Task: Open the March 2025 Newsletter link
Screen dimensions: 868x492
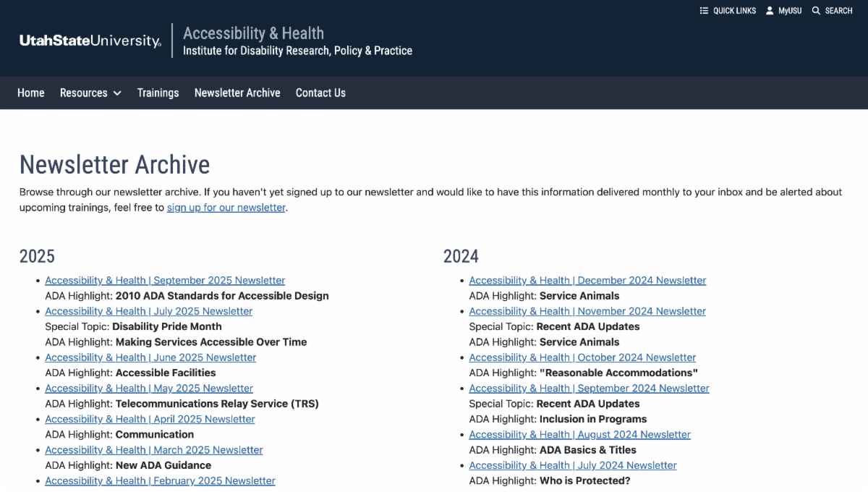Action: tap(154, 450)
